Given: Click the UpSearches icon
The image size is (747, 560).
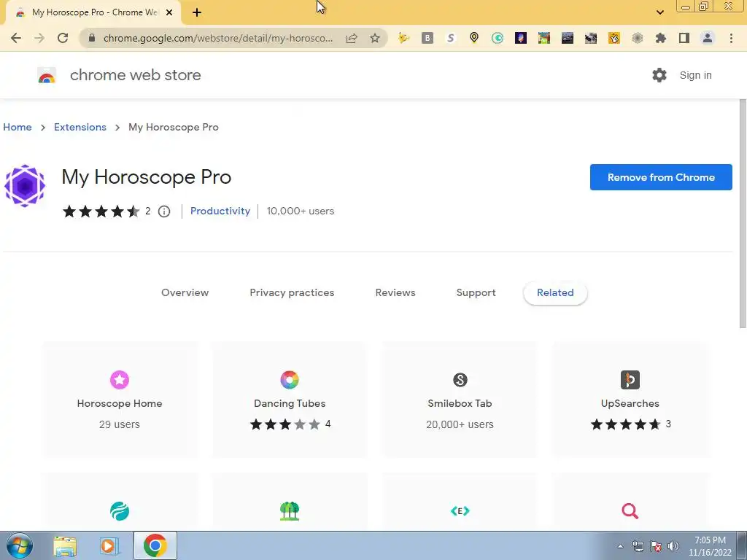Looking at the screenshot, I should point(630,379).
